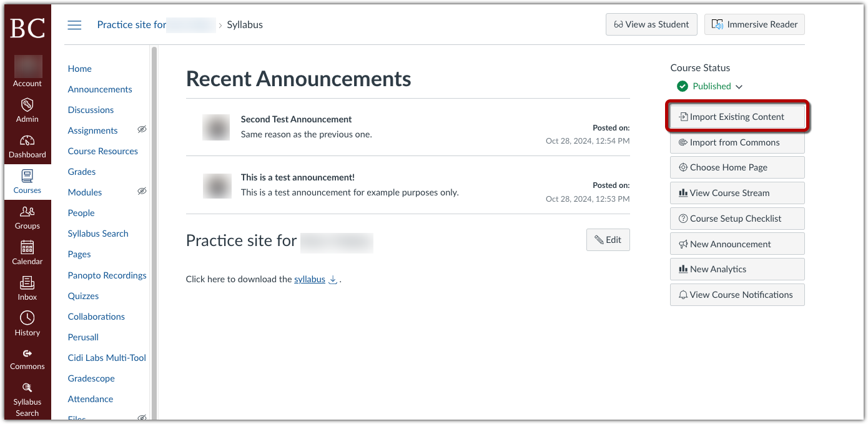Image resolution: width=868 pixels, height=424 pixels.
Task: Open the Dashboard from the global navigation
Action: click(x=27, y=146)
